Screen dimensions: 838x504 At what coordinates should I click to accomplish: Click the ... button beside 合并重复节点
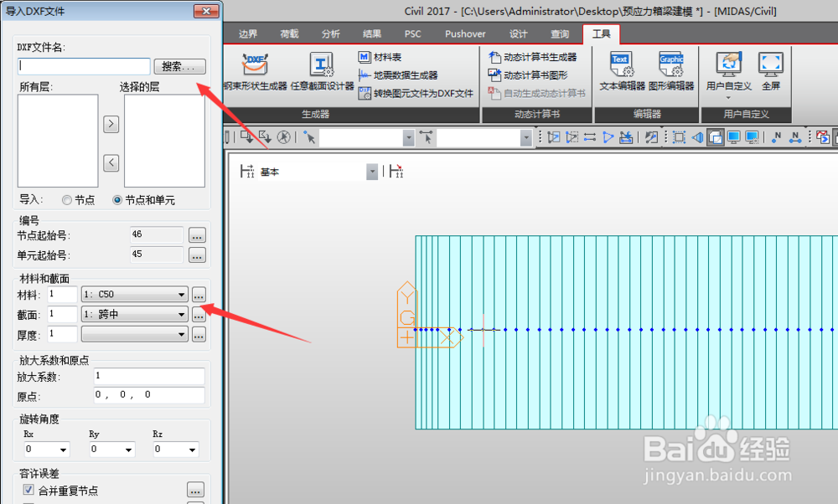click(195, 490)
